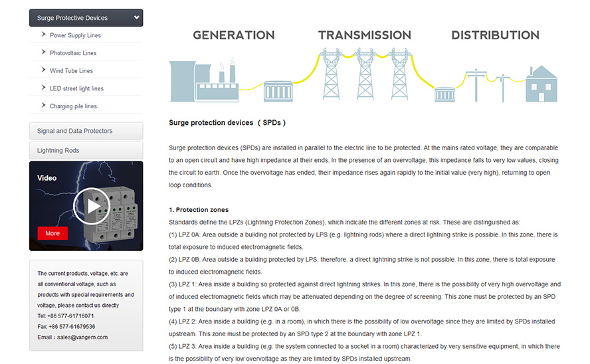Select the Tel: +86 577-61716071 line
The height and width of the screenshot is (364, 590).
[x=66, y=316]
